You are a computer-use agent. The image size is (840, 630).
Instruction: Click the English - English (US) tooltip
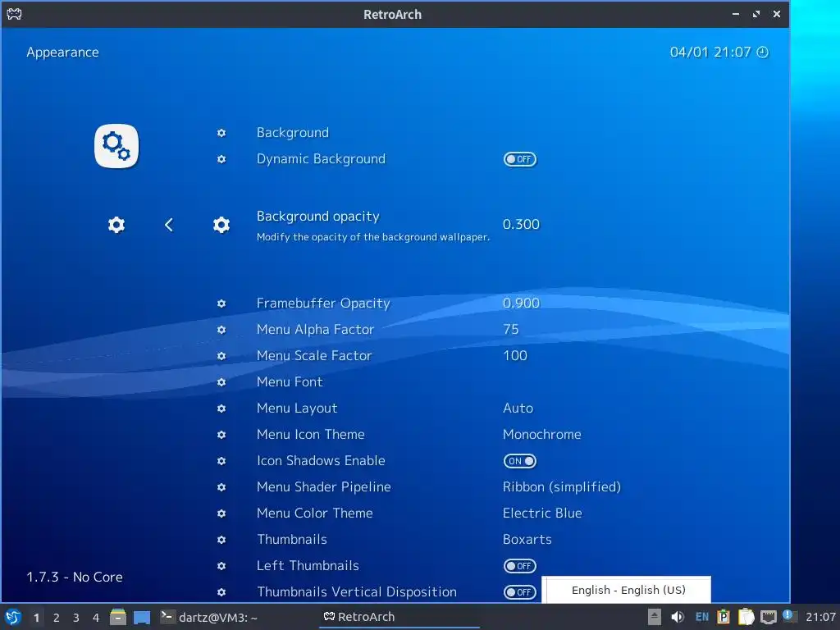pos(626,590)
